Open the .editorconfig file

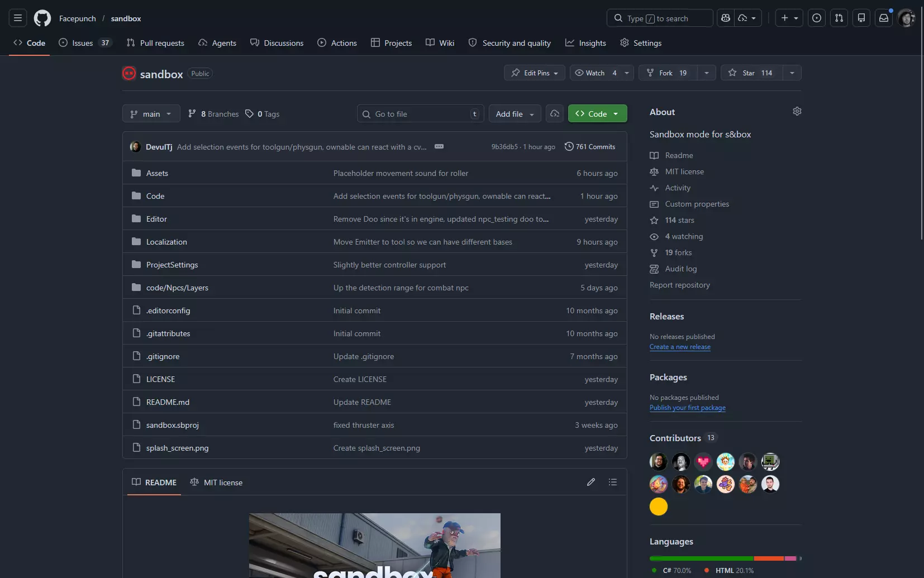pyautogui.click(x=168, y=311)
